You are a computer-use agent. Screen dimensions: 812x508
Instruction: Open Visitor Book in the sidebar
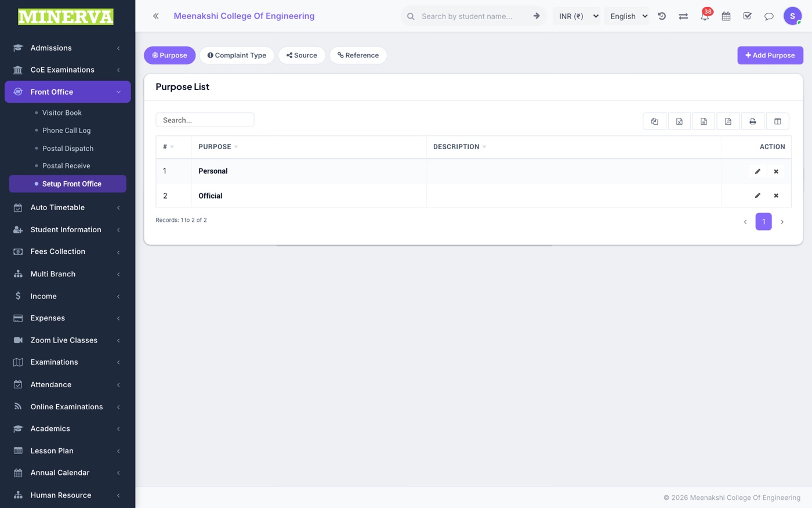62,113
